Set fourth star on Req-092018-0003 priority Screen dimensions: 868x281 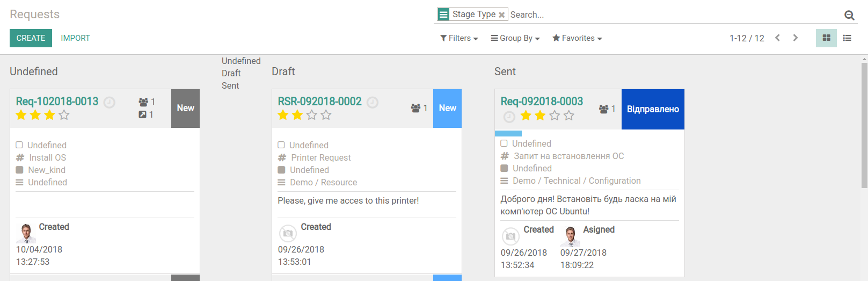click(x=570, y=116)
